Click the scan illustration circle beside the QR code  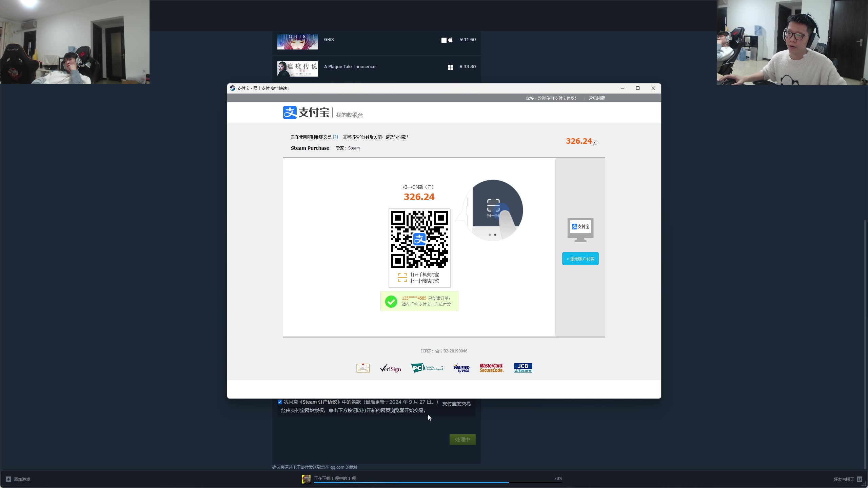pyautogui.click(x=493, y=210)
